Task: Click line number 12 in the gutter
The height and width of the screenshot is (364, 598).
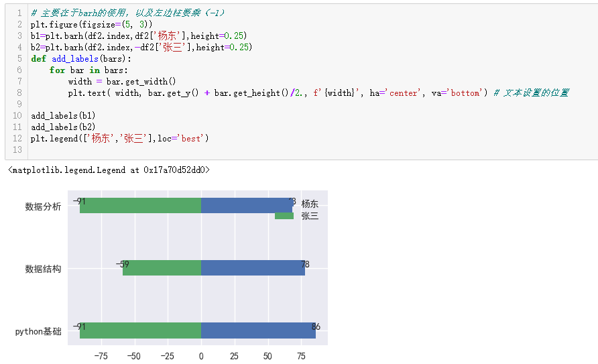Action: click(17, 139)
